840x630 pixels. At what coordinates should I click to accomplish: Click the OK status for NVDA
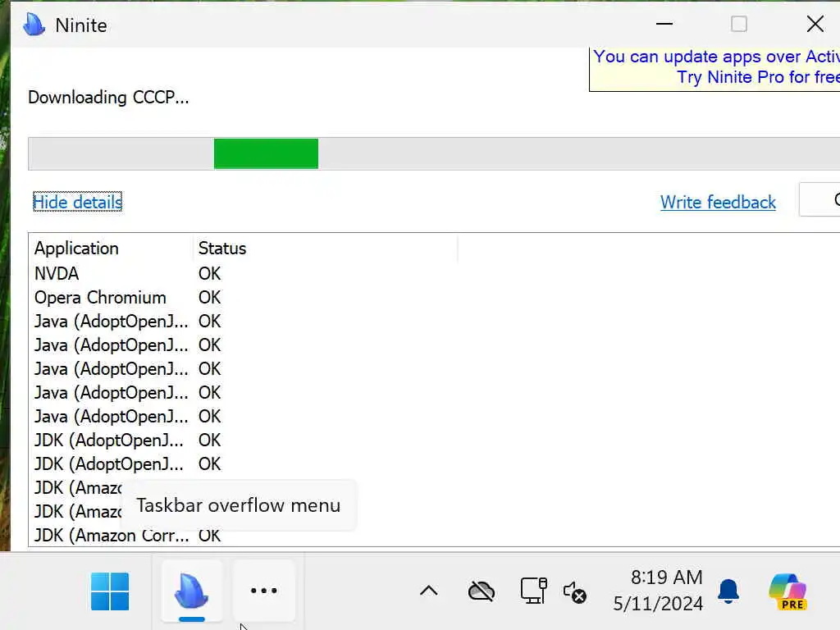tap(209, 274)
